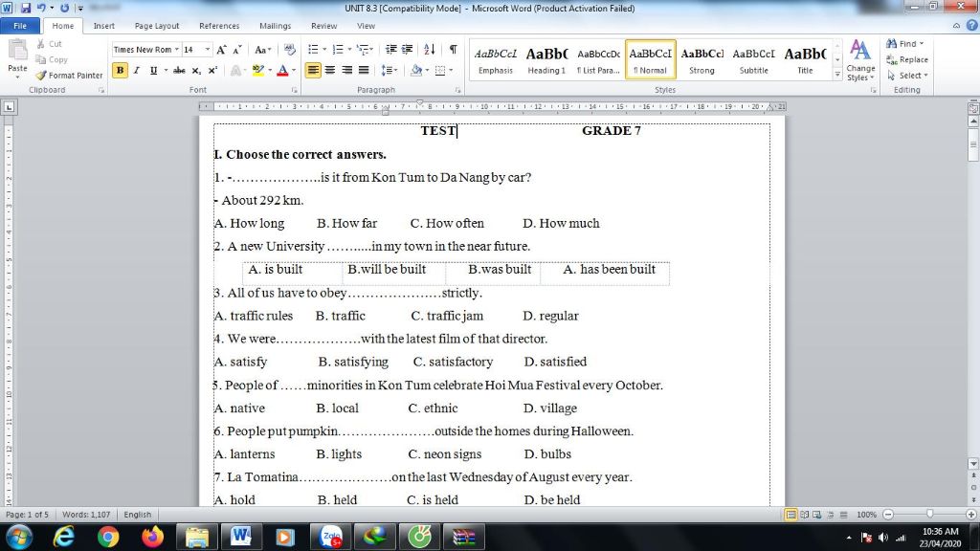This screenshot has width=980, height=551.
Task: Toggle Show/Hide paragraph marks
Action: pyautogui.click(x=453, y=50)
